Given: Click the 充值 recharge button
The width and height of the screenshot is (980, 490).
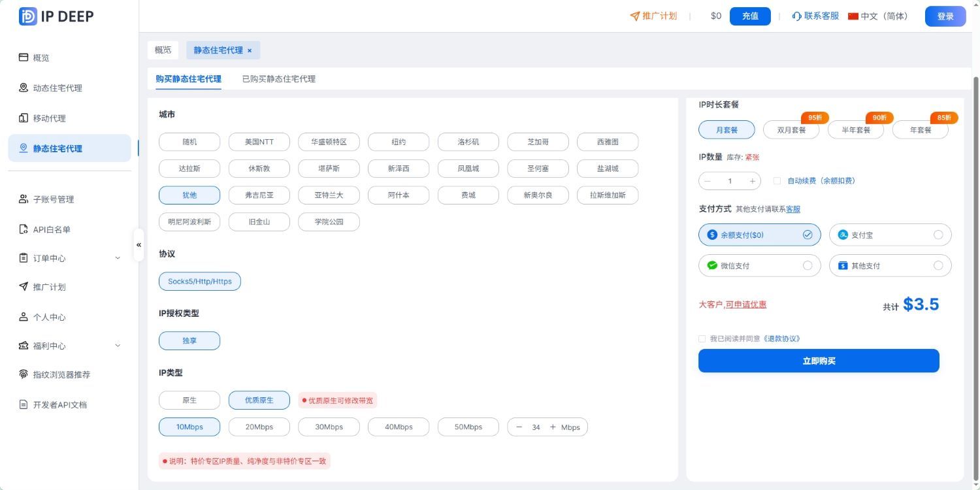Looking at the screenshot, I should pos(750,16).
